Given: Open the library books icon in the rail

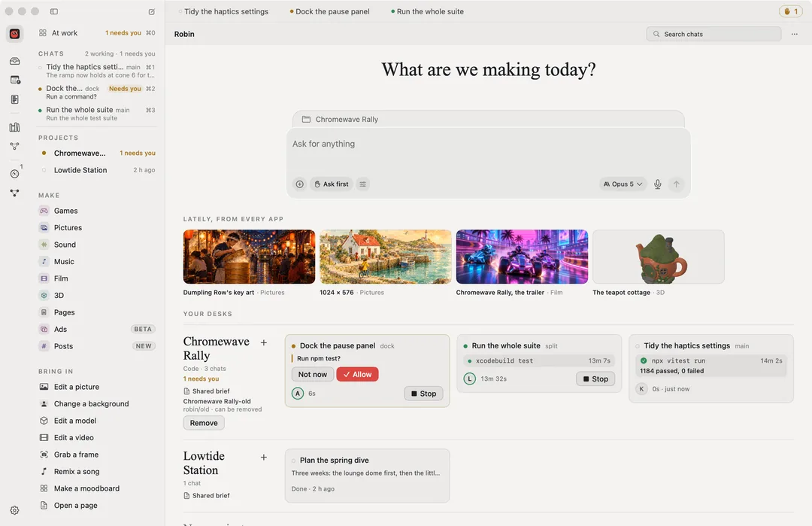Looking at the screenshot, I should [14, 127].
